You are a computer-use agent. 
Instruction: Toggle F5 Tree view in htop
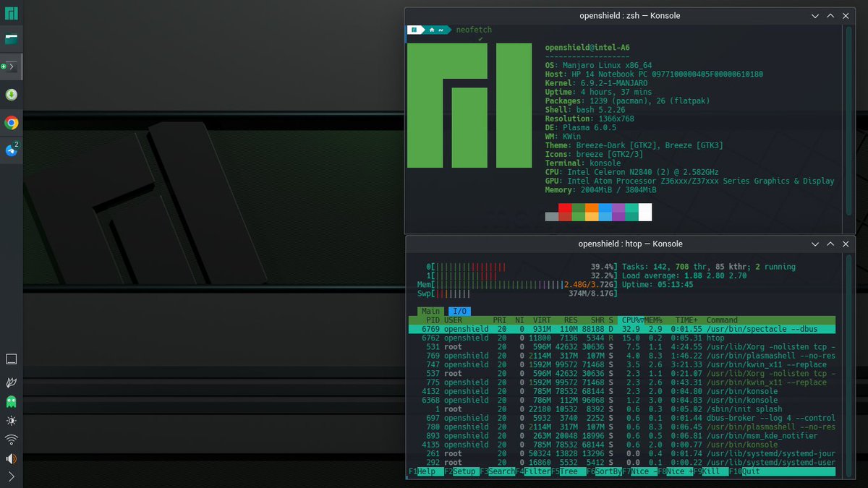(569, 471)
